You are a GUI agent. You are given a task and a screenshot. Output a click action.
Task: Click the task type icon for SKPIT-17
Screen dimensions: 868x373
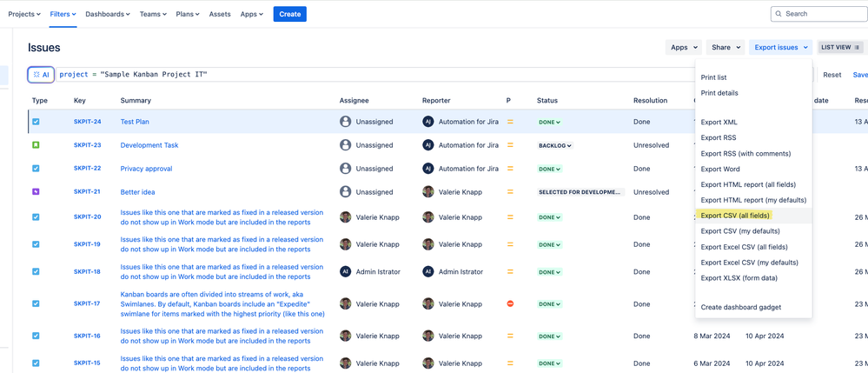point(36,303)
